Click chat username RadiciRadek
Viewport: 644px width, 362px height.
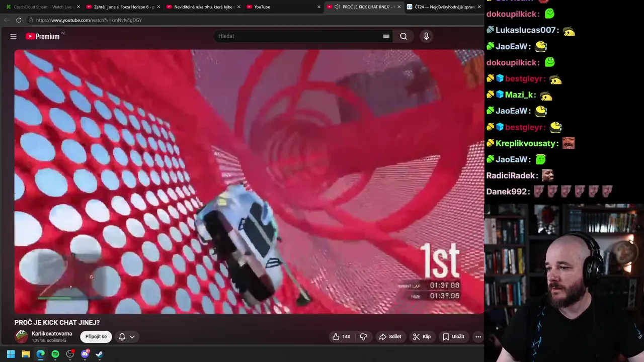(x=511, y=175)
